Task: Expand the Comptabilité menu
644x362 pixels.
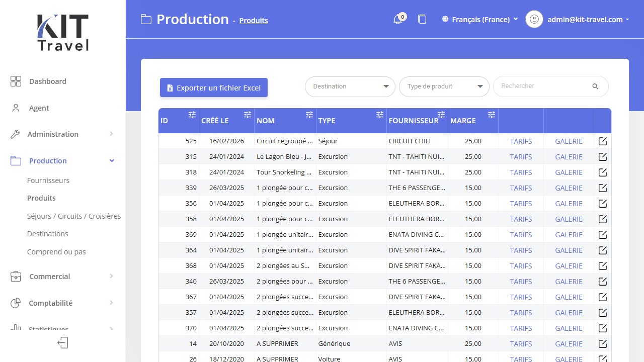Action: point(62,303)
